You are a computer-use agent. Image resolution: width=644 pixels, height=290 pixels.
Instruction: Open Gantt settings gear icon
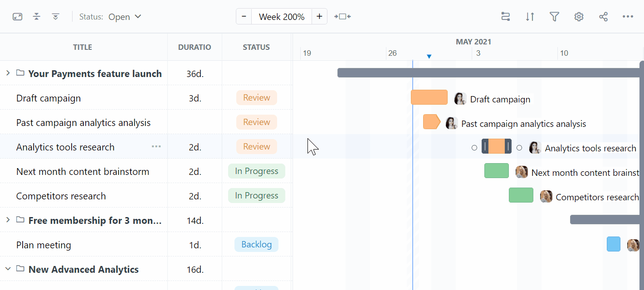[x=579, y=17]
